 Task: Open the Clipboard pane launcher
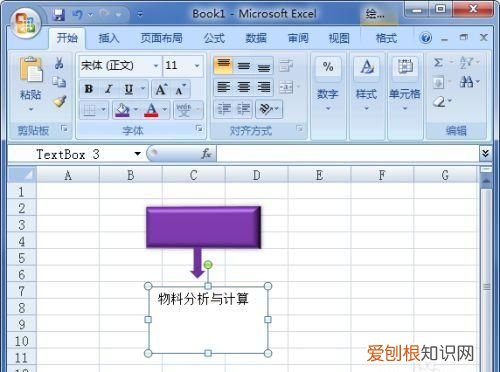(64, 128)
